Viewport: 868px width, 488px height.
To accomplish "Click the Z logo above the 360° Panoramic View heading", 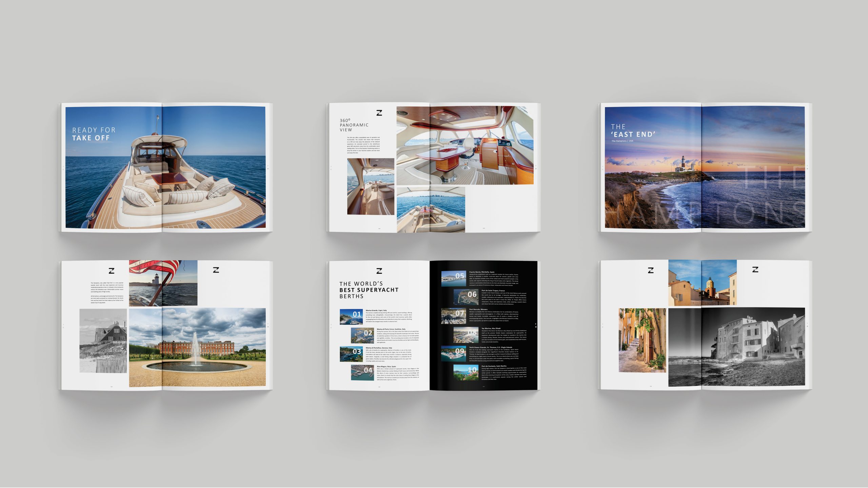I will tap(379, 113).
